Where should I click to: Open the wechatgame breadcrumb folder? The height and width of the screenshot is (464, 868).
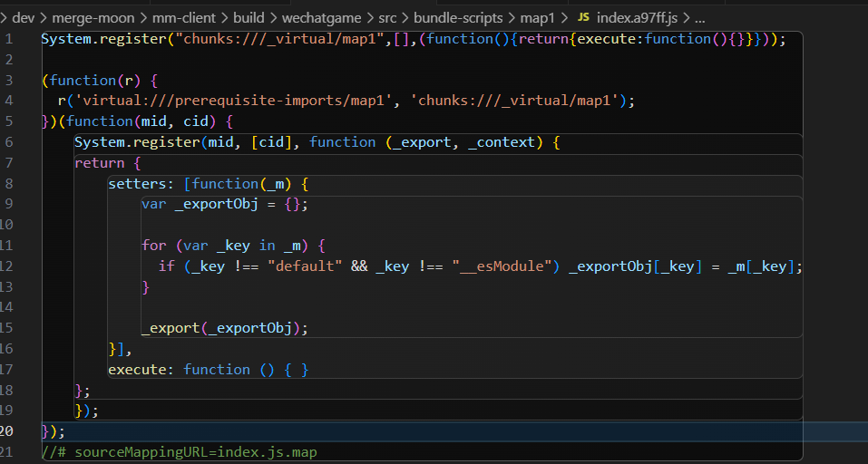point(323,18)
